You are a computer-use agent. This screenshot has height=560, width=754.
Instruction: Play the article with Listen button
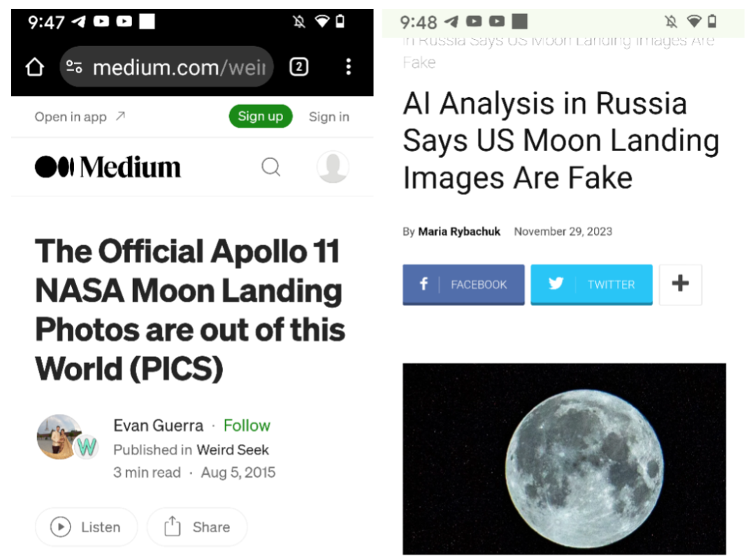coord(86,527)
